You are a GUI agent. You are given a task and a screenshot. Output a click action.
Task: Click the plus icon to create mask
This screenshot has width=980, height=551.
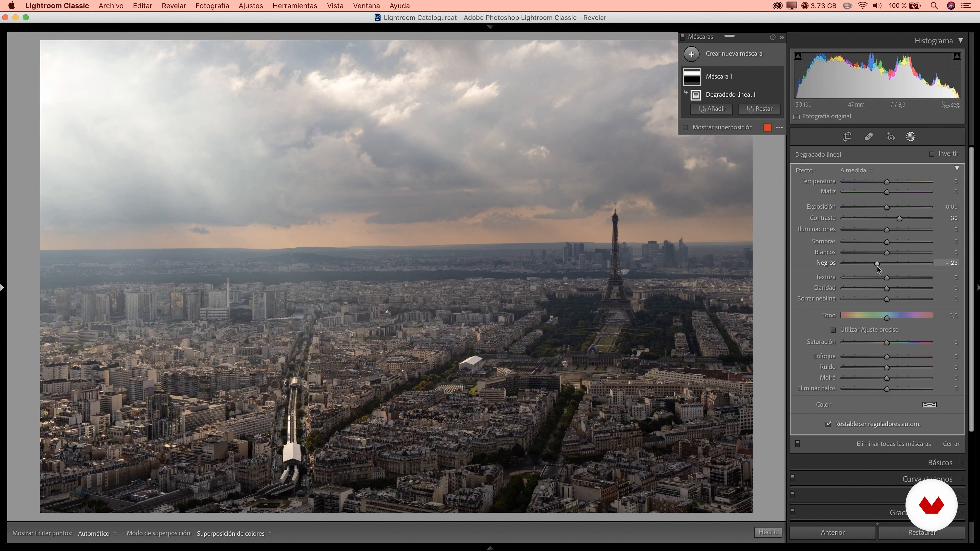click(x=691, y=54)
